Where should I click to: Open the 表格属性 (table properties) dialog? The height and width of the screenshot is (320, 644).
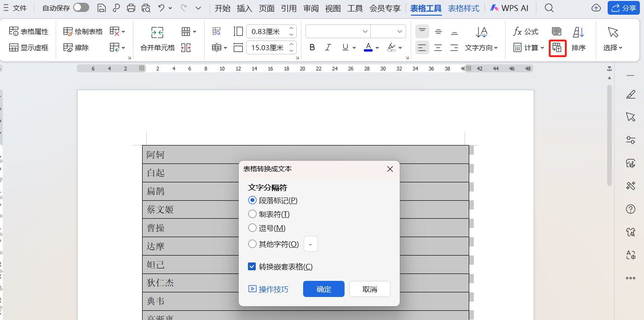[x=29, y=31]
